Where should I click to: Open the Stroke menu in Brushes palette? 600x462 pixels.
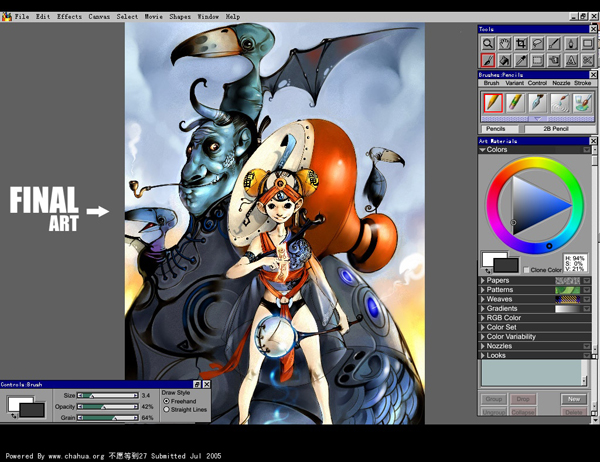[582, 83]
